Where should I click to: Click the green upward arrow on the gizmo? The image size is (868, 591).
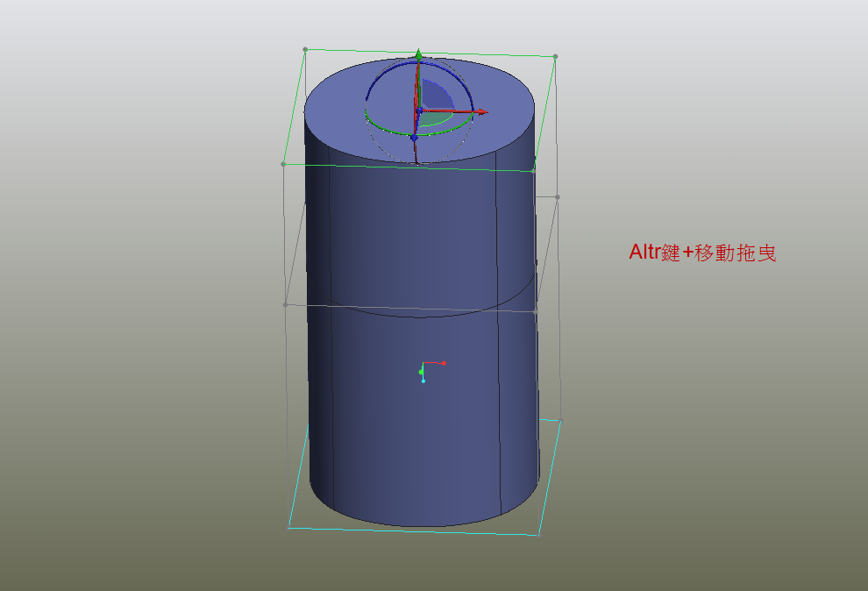pos(419,55)
